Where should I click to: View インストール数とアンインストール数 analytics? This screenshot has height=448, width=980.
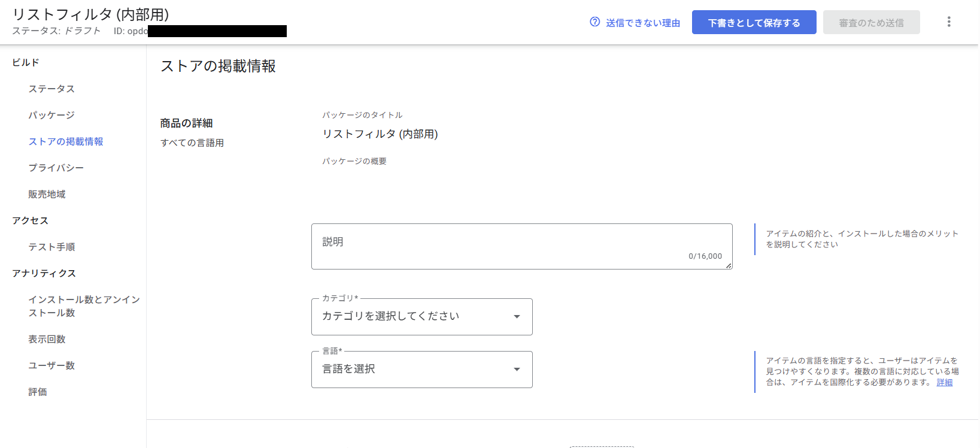tap(84, 306)
